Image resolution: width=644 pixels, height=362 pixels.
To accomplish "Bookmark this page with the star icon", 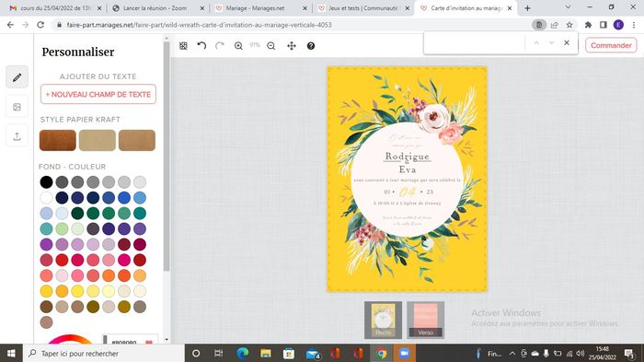I will click(569, 25).
